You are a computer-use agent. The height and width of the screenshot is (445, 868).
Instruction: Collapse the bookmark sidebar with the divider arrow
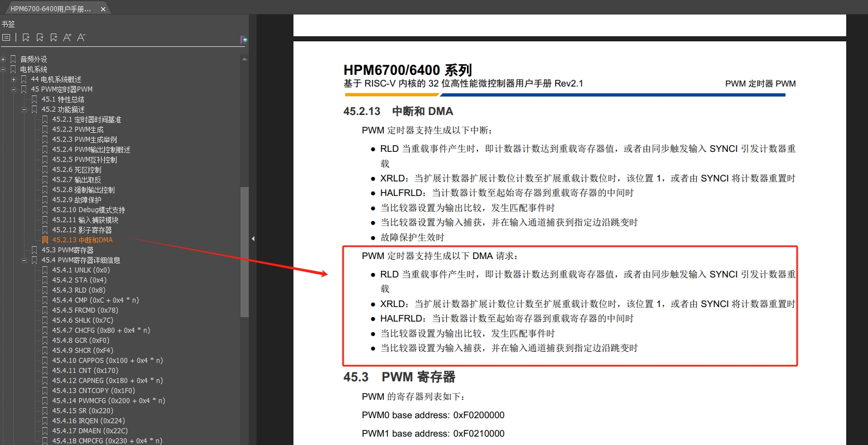pyautogui.click(x=252, y=238)
